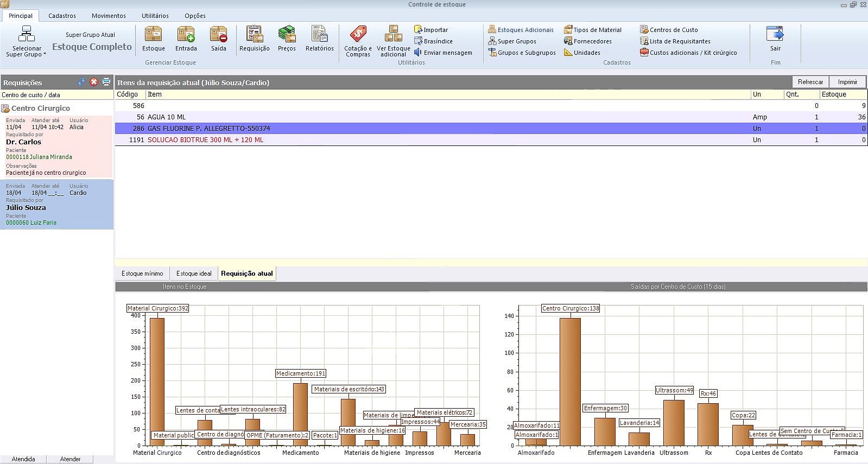Click the Sair exit icon
The height and width of the screenshot is (464, 868).
[775, 39]
